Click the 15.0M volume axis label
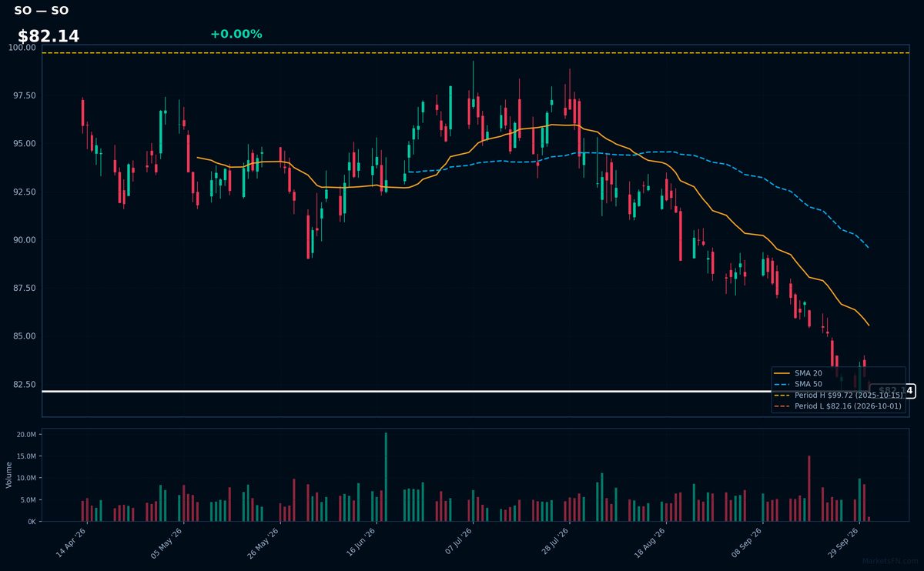 click(27, 456)
